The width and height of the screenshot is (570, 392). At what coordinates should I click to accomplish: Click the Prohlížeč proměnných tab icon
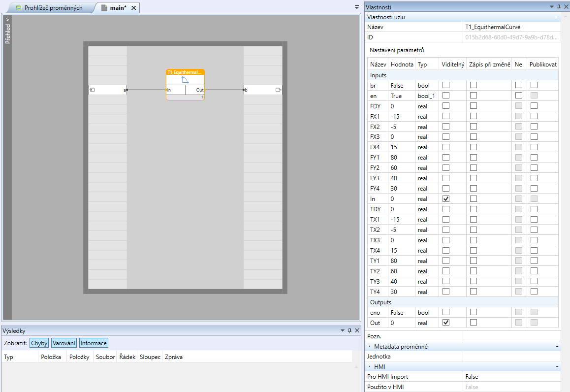(19, 8)
